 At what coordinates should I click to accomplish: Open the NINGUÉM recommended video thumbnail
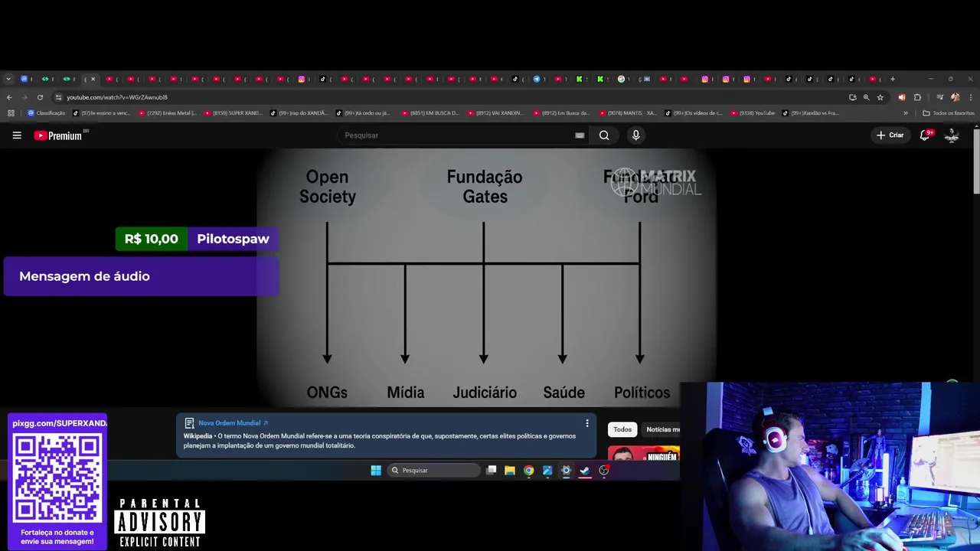tap(643, 453)
